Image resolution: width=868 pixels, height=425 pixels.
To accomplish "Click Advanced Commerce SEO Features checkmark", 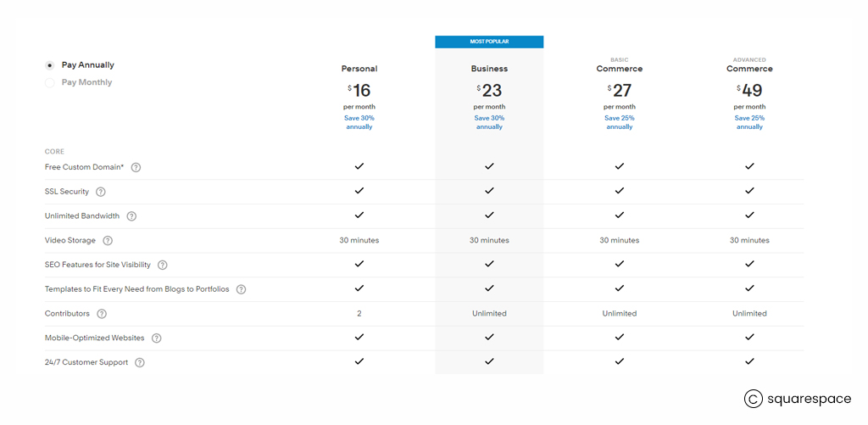I will click(749, 264).
